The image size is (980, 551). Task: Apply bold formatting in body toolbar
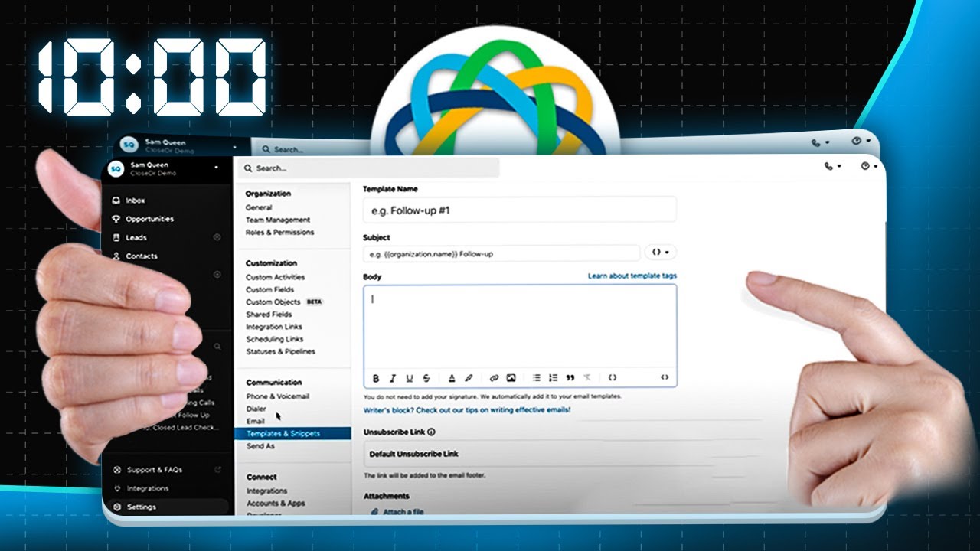coord(376,378)
